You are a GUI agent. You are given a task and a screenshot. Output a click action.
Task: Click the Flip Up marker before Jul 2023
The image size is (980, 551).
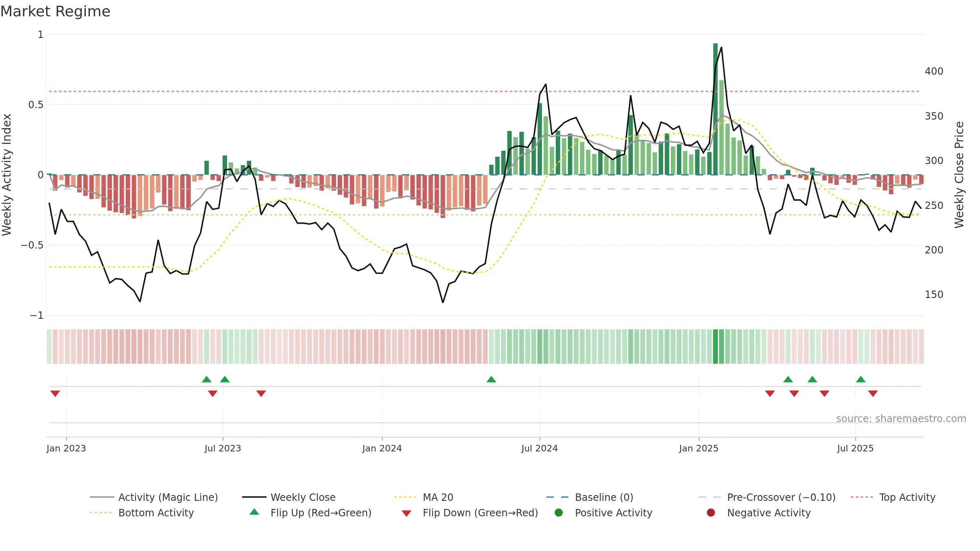[207, 380]
